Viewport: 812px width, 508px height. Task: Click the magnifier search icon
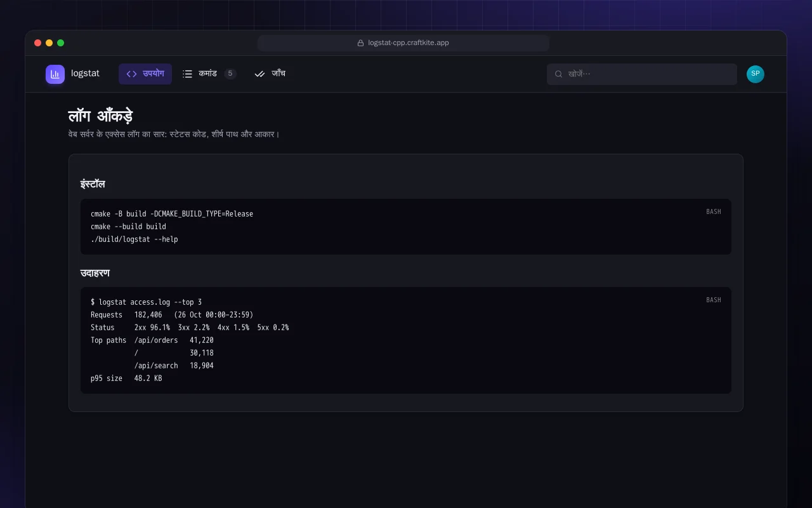tap(559, 74)
